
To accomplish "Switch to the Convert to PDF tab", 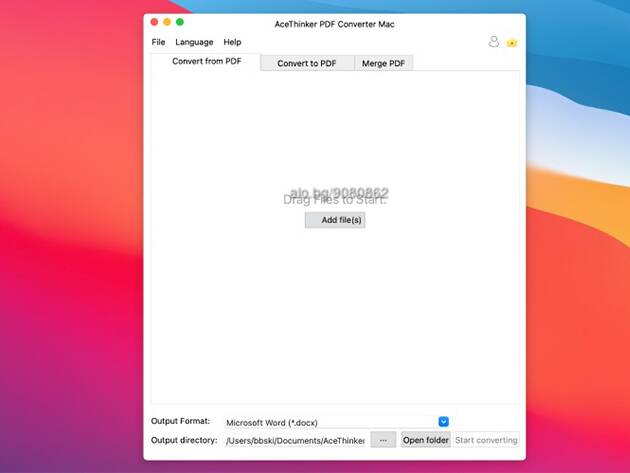I will 307,63.
